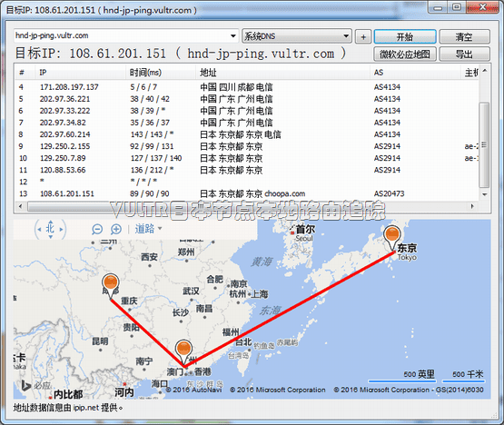Click the 微软必应地图 button
Viewport: 504px width, 425px height.
[405, 54]
